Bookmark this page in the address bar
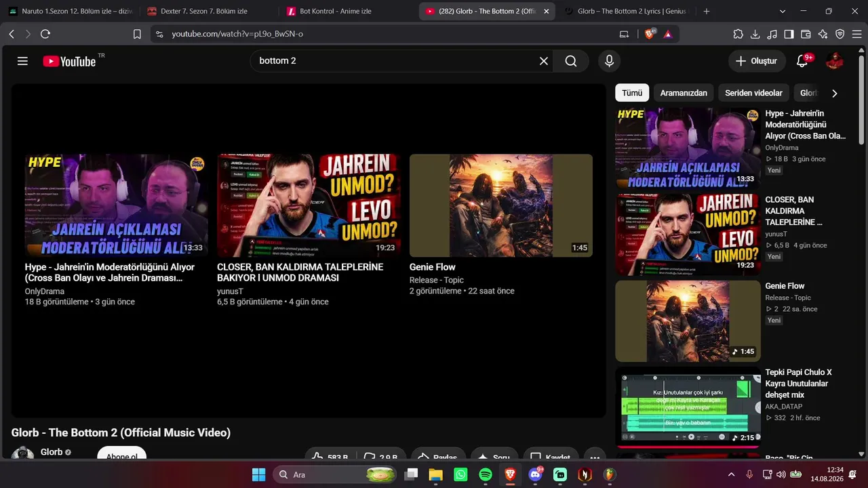The width and height of the screenshot is (868, 488). click(x=137, y=34)
